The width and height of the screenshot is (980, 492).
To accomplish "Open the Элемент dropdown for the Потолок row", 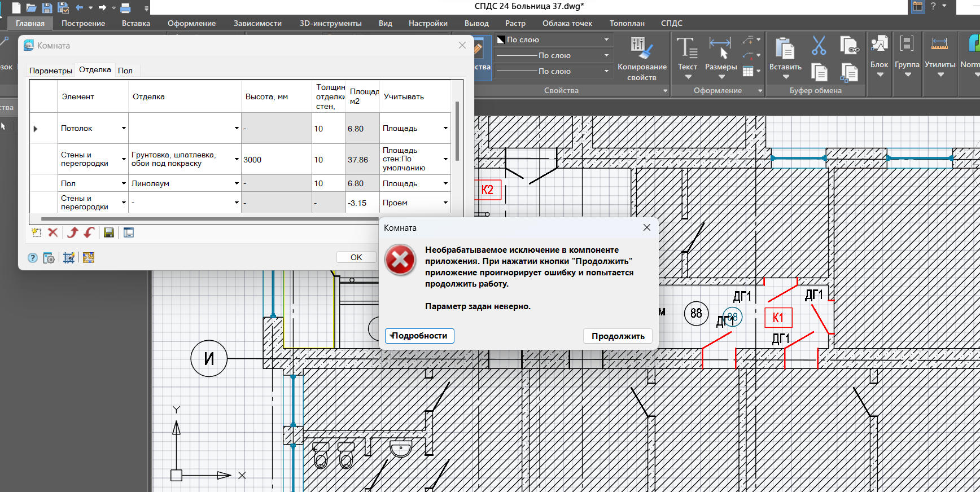I will 124,128.
